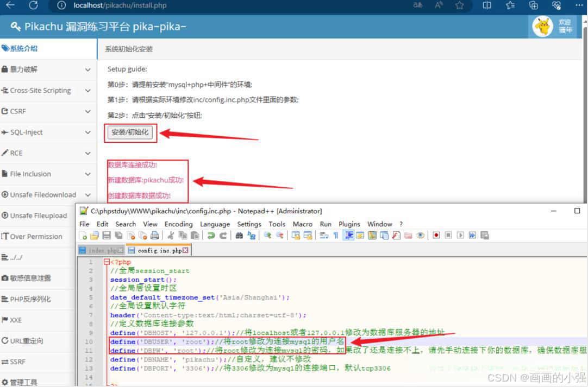Click the Read aloud icon in address bar
588x387 pixels.
(439, 5)
